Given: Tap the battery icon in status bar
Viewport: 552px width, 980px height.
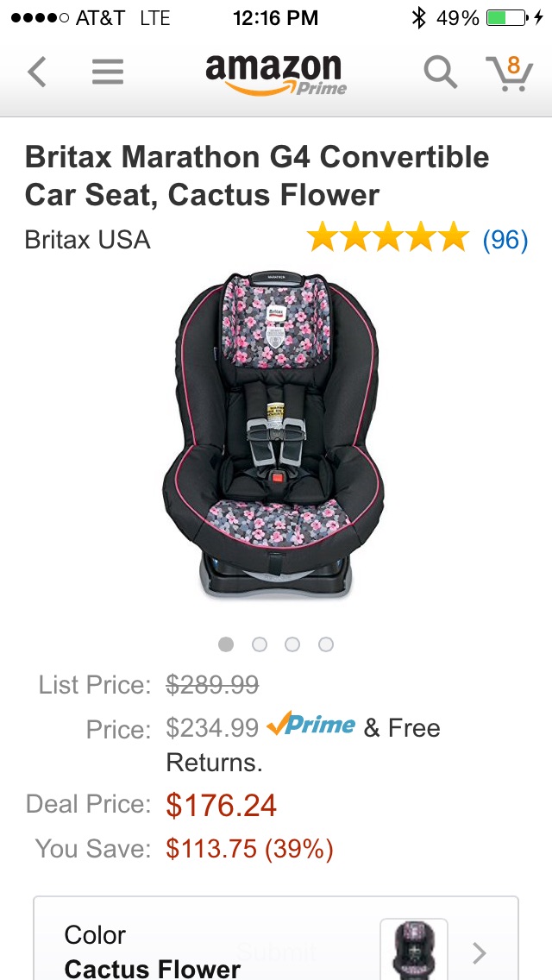Looking at the screenshot, I should click(x=507, y=18).
